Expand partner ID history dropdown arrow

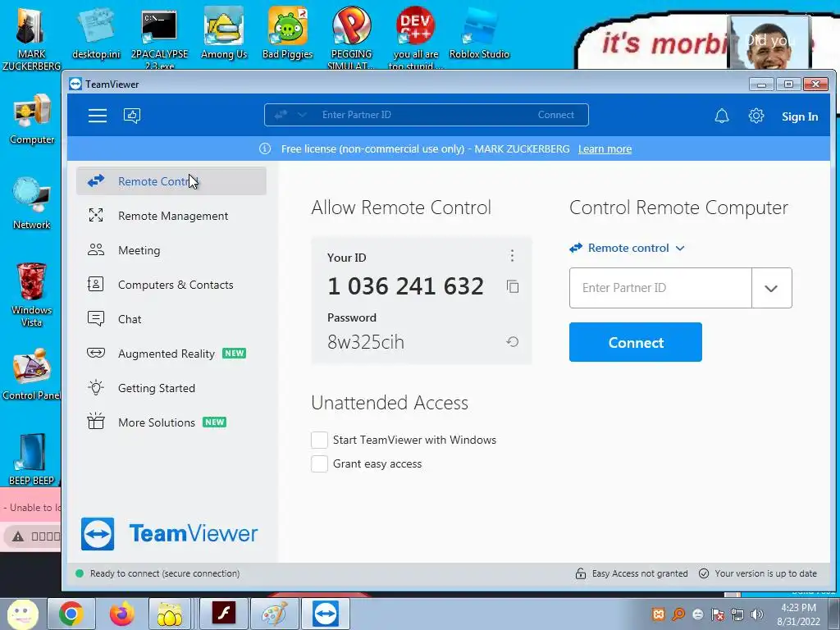coord(771,288)
